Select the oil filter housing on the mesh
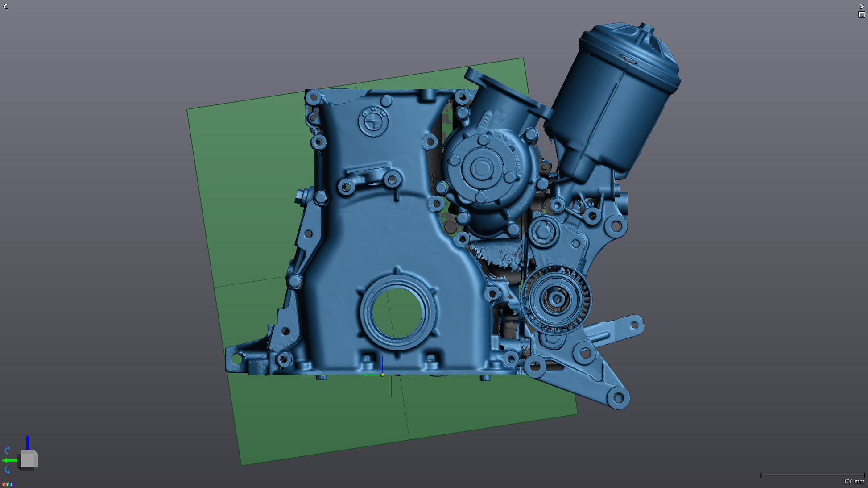Viewport: 868px width, 488px height. [x=613, y=98]
